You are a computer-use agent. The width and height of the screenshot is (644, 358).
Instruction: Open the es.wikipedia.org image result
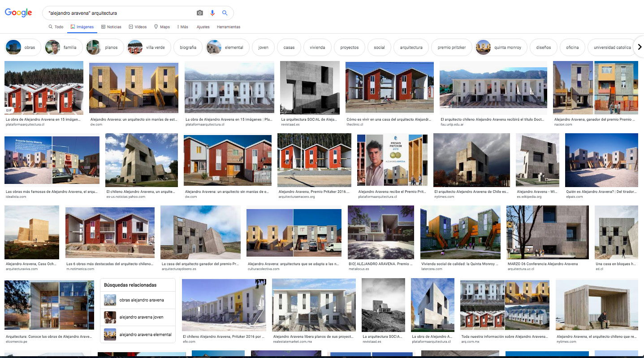[x=537, y=160]
